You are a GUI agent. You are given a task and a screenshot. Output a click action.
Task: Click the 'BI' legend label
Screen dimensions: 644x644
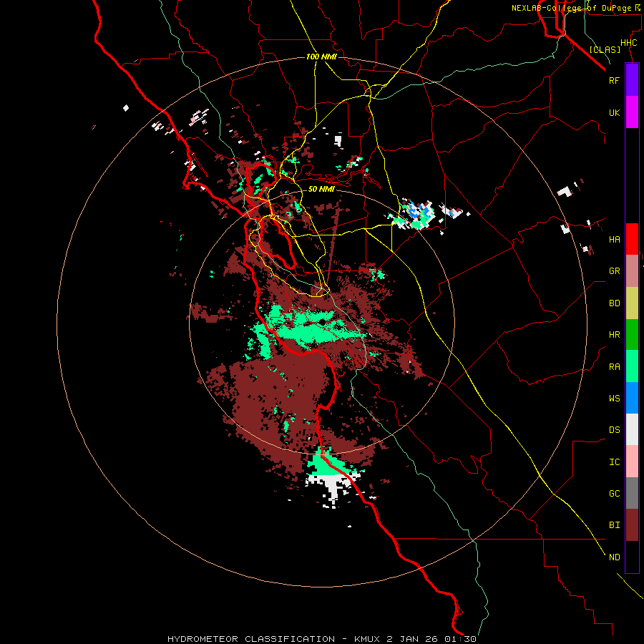click(x=614, y=525)
